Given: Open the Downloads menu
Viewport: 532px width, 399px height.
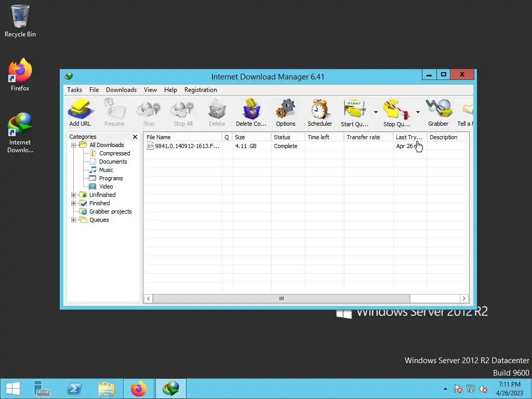Looking at the screenshot, I should [121, 90].
